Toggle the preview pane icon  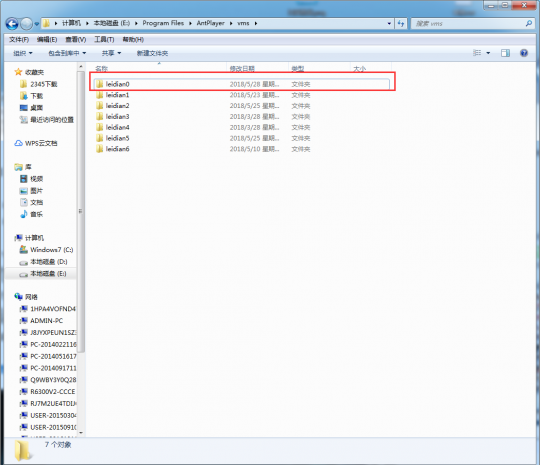(505, 53)
